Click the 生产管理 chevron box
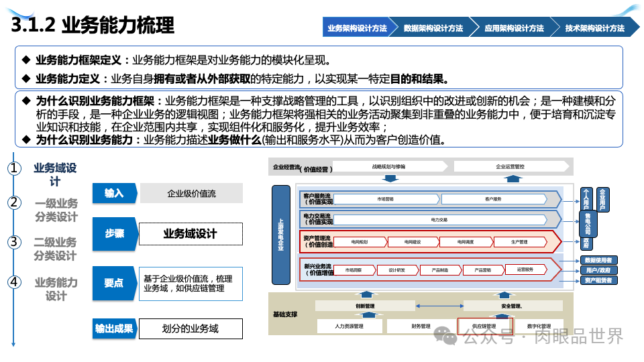The image size is (644, 362). pos(520,242)
